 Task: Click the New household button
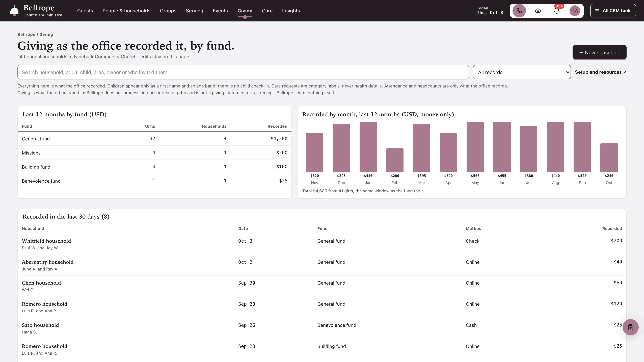coord(599,52)
